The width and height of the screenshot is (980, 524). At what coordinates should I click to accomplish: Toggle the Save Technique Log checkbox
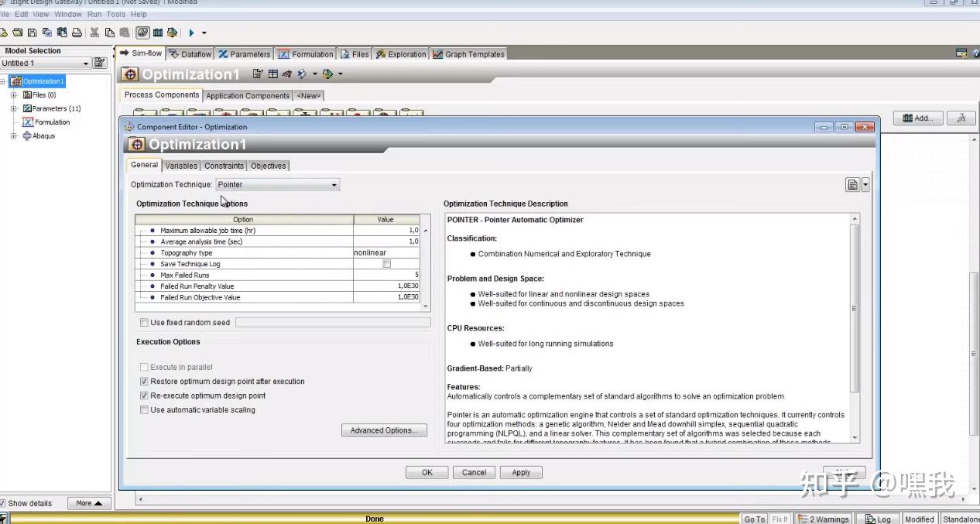tap(386, 264)
